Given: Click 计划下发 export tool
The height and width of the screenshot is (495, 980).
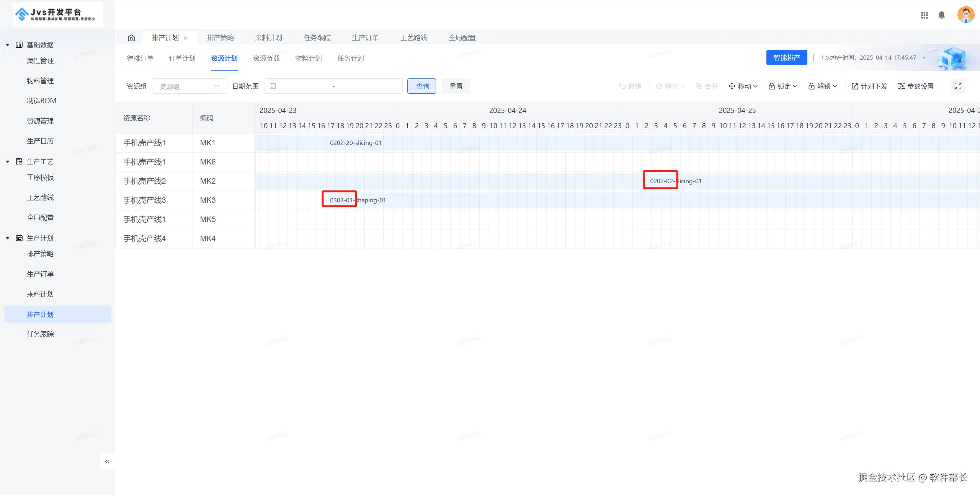Looking at the screenshot, I should [869, 86].
